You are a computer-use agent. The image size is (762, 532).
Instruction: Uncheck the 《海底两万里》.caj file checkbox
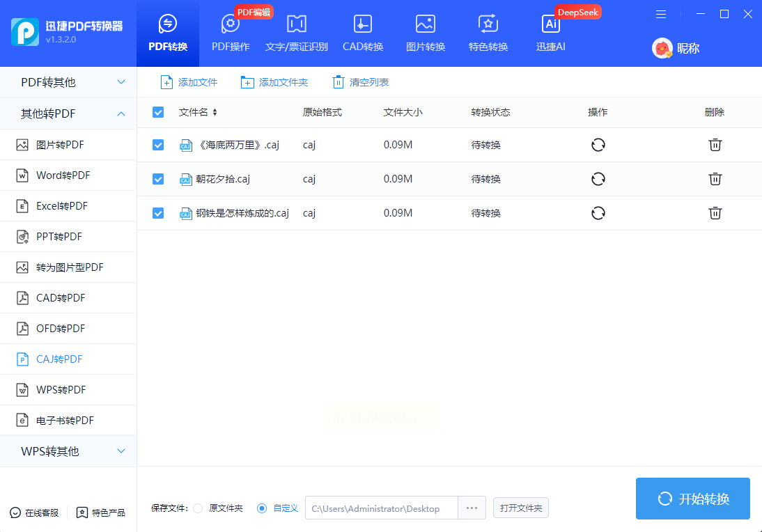tap(158, 145)
